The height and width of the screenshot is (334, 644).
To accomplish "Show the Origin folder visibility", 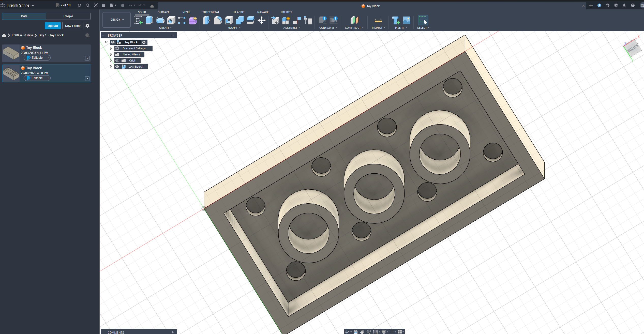I will pyautogui.click(x=117, y=60).
